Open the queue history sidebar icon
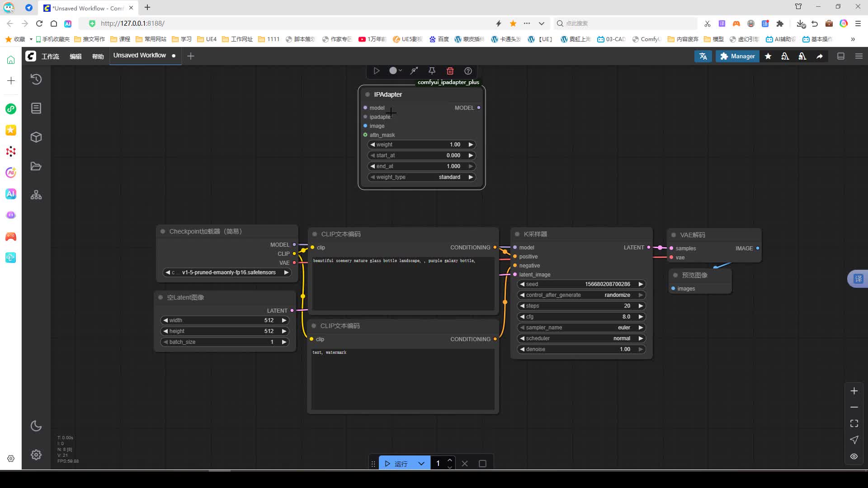This screenshot has height=488, width=868. click(36, 80)
